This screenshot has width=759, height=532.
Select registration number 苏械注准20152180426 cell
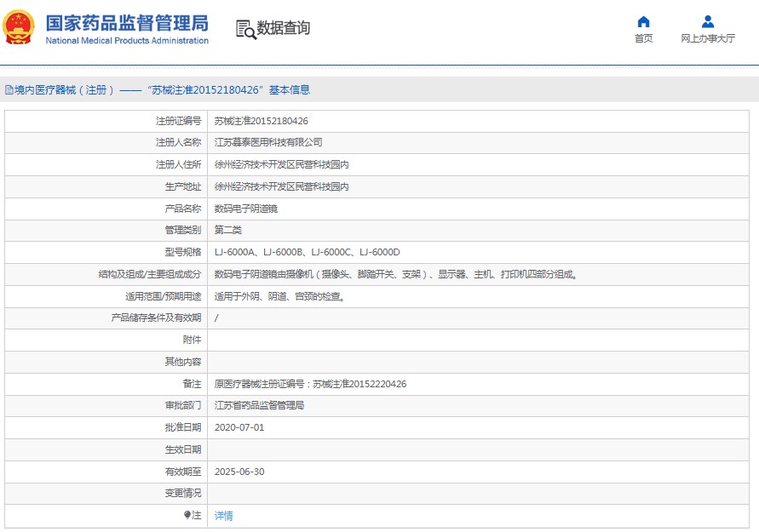point(261,121)
